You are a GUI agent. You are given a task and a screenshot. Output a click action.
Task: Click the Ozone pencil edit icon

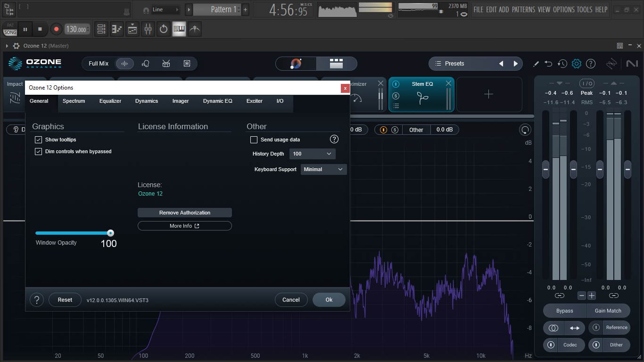[536, 64]
